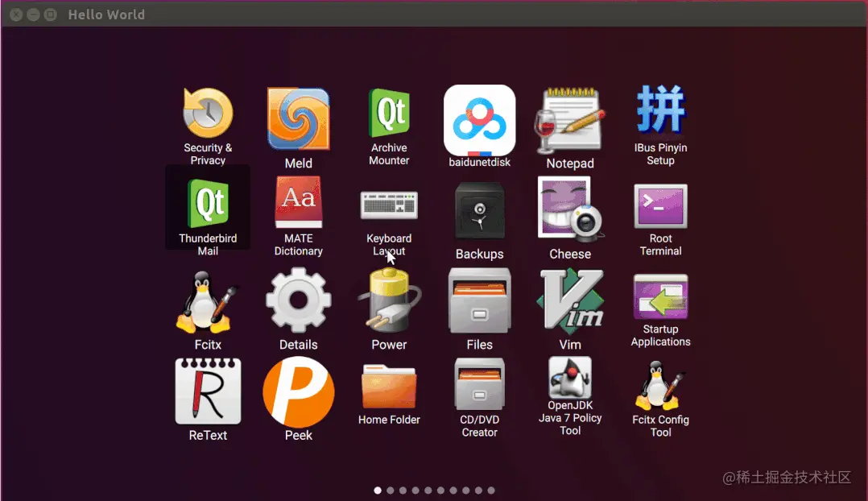Open the Details gear icon

pyautogui.click(x=299, y=300)
